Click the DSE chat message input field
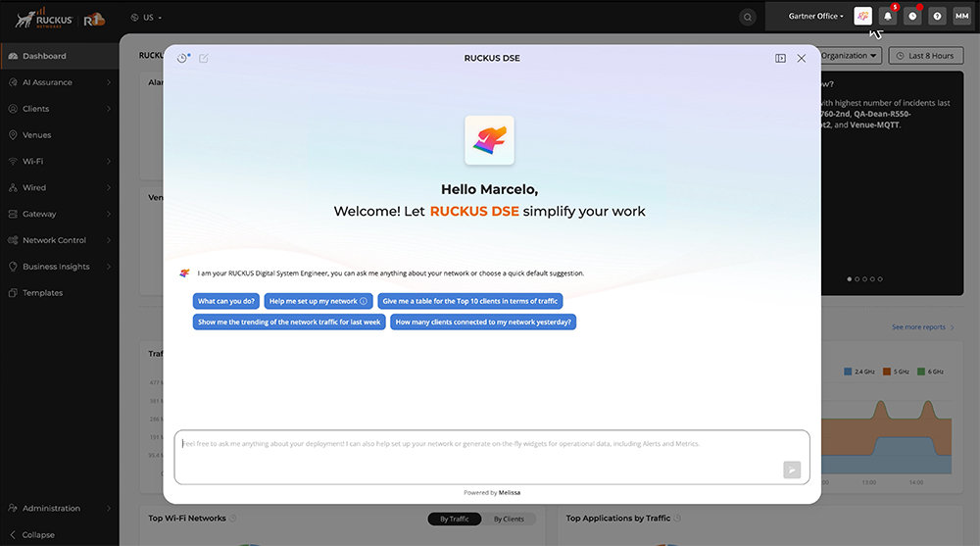Viewport: 980px width, 546px height. click(492, 457)
